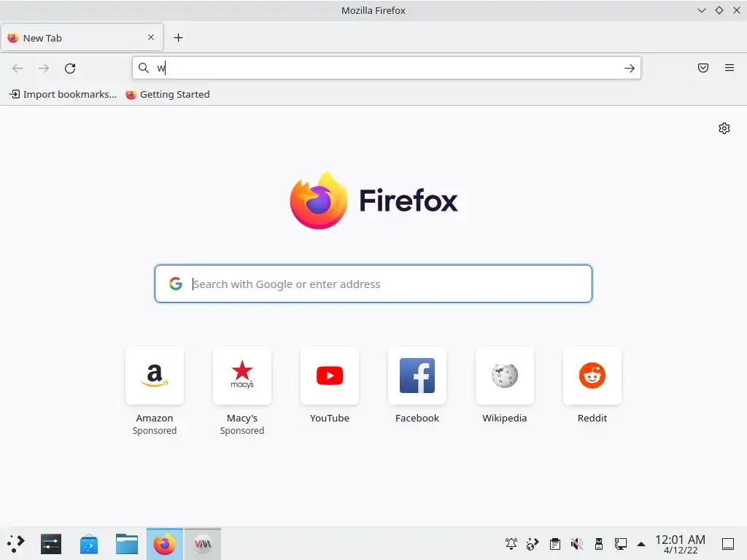Open System Settings from the taskbar
Screen dimensions: 747x560
(51, 544)
